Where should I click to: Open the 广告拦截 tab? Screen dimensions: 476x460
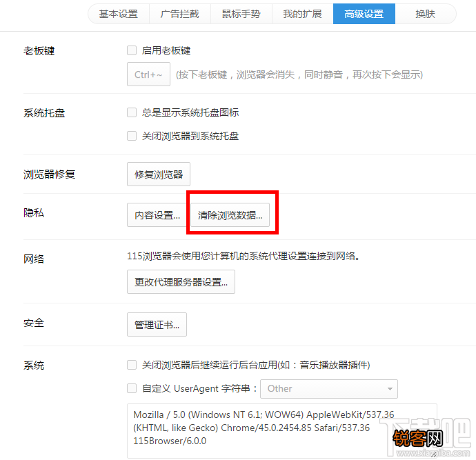[180, 14]
